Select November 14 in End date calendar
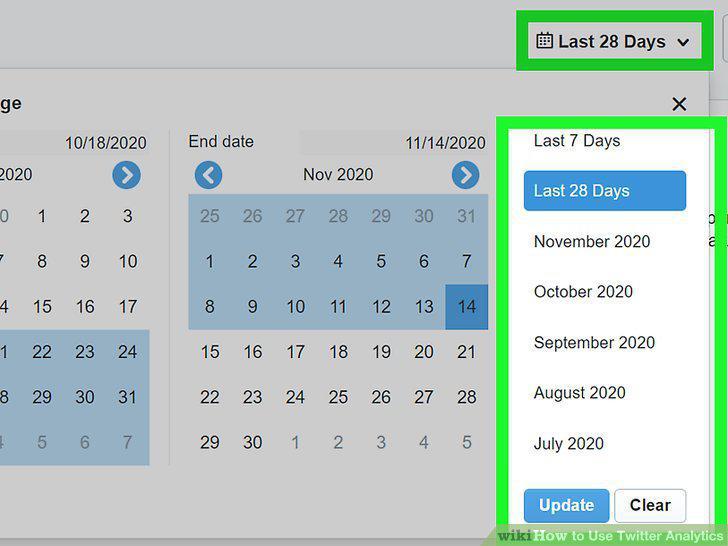This screenshot has width=728, height=546. point(467,307)
